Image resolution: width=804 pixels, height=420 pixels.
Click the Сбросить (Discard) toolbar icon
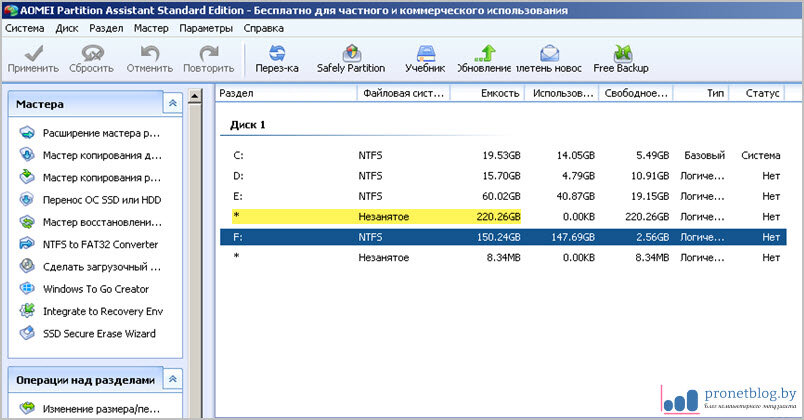tap(92, 53)
